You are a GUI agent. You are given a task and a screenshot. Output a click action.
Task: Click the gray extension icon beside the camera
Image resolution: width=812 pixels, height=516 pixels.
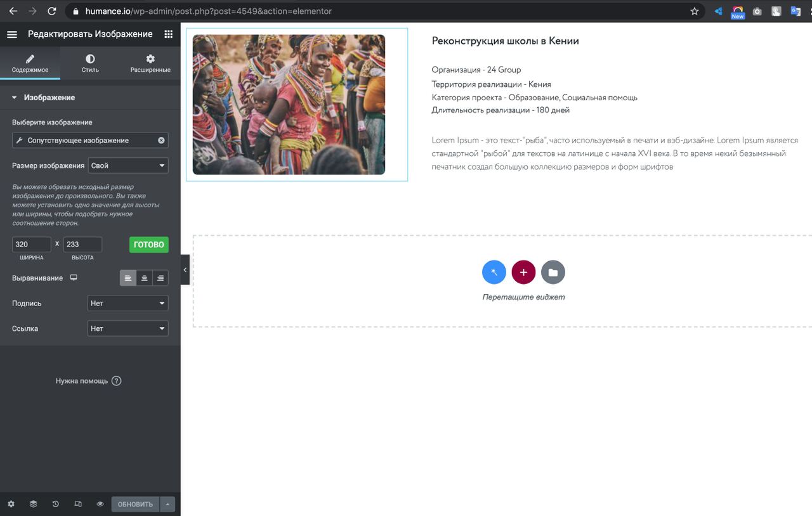coord(776,11)
